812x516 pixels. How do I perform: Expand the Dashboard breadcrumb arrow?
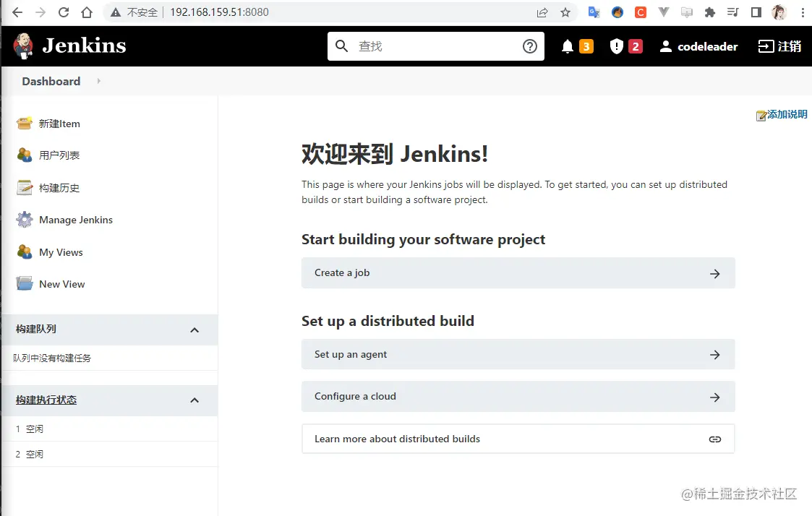click(99, 81)
